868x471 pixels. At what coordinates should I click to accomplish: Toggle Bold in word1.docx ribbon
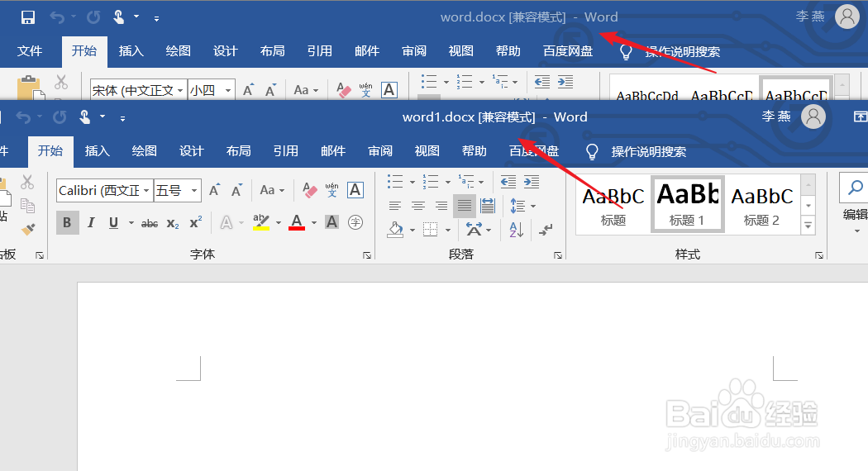pos(67,222)
